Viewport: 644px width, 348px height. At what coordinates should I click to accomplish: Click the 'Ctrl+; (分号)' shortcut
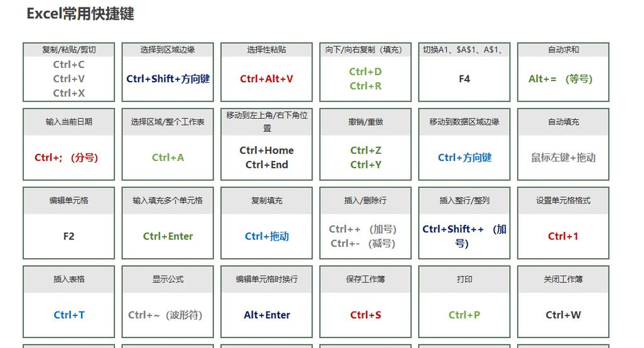(66, 158)
